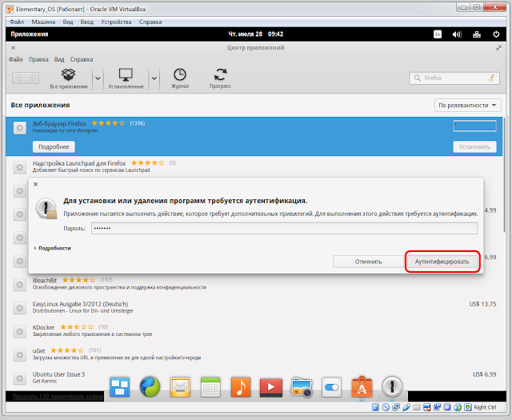
Task: Click the search magnifier icon
Action: coord(418,78)
